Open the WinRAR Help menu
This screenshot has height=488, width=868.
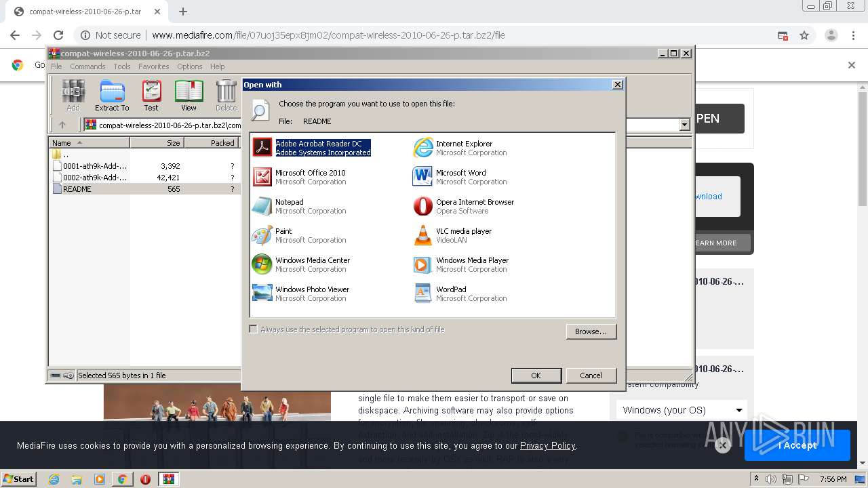[x=217, y=66]
